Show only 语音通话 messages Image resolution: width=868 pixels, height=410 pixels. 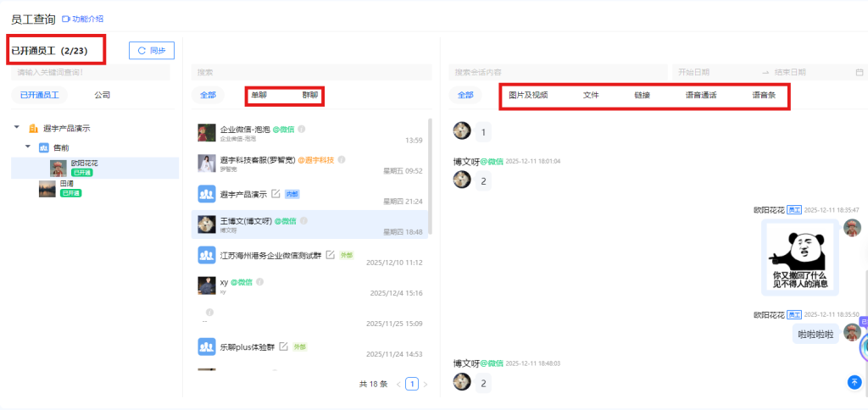pos(701,95)
